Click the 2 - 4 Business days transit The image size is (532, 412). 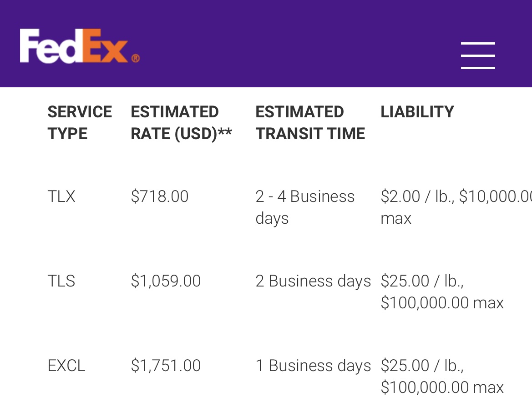point(305,207)
